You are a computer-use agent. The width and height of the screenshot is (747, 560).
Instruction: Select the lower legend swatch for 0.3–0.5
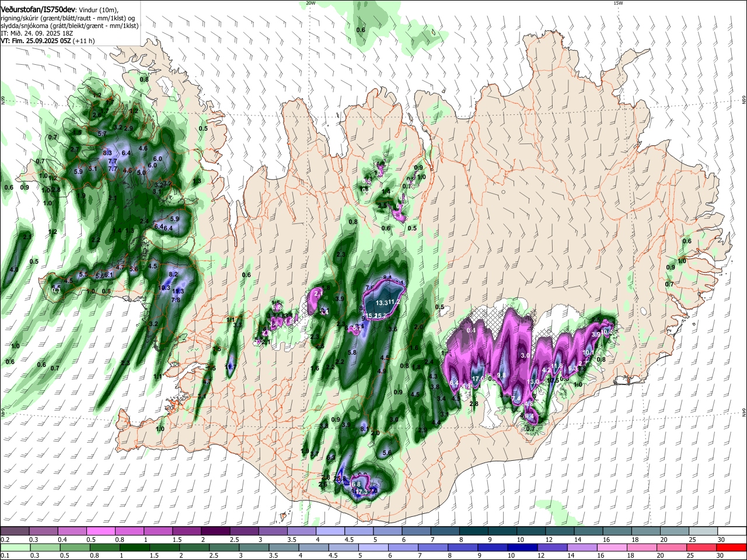[x=44, y=547]
